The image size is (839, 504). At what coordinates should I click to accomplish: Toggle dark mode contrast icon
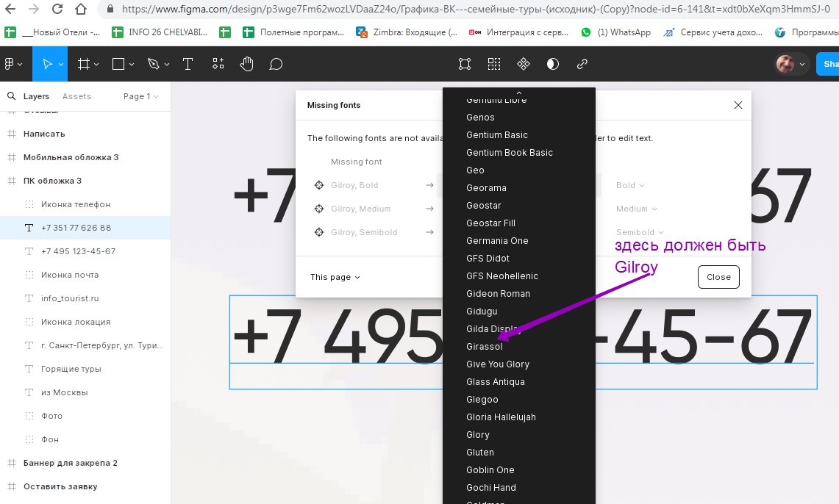[553, 65]
